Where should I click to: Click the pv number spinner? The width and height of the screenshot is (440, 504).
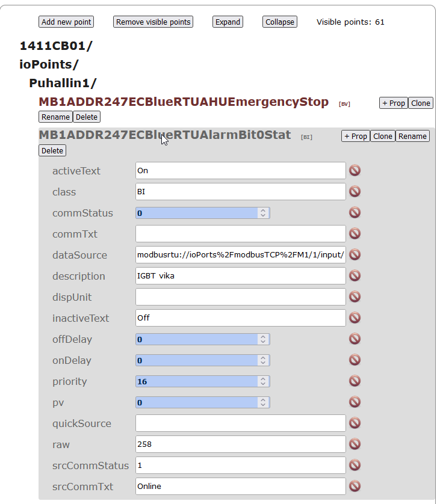coord(262,402)
